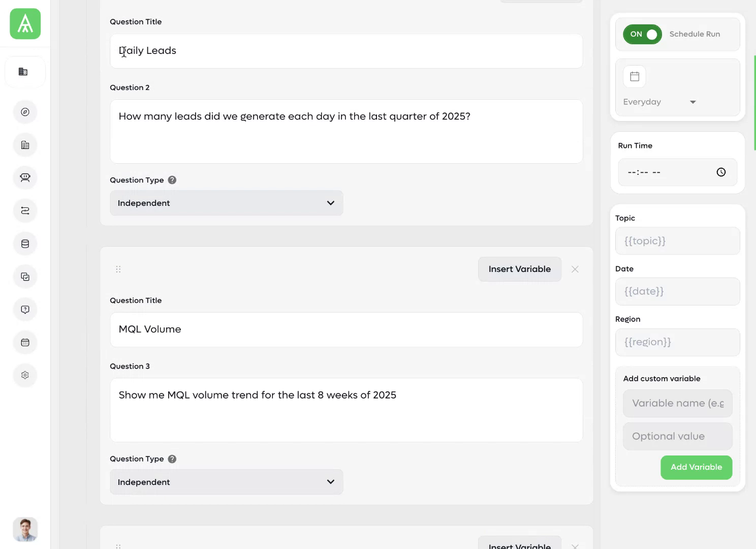Click the Daily Leads question title field
Image resolution: width=756 pixels, height=549 pixels.
click(346, 51)
